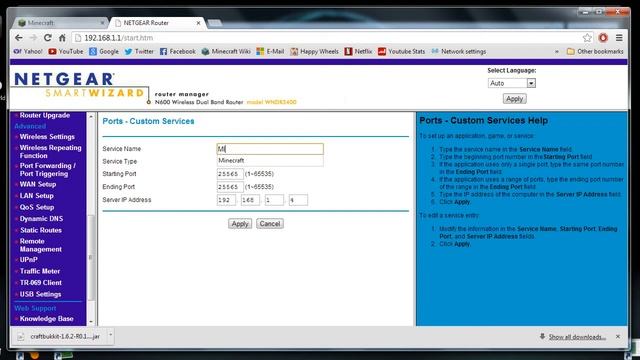This screenshot has height=360, width=640.
Task: Open Port Forwarding / Port Triggering
Action: 48,169
